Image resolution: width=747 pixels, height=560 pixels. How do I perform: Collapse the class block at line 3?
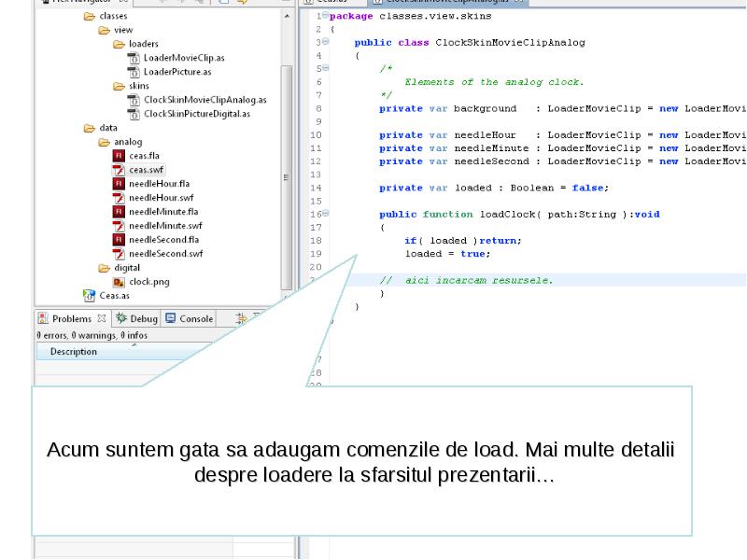point(325,42)
